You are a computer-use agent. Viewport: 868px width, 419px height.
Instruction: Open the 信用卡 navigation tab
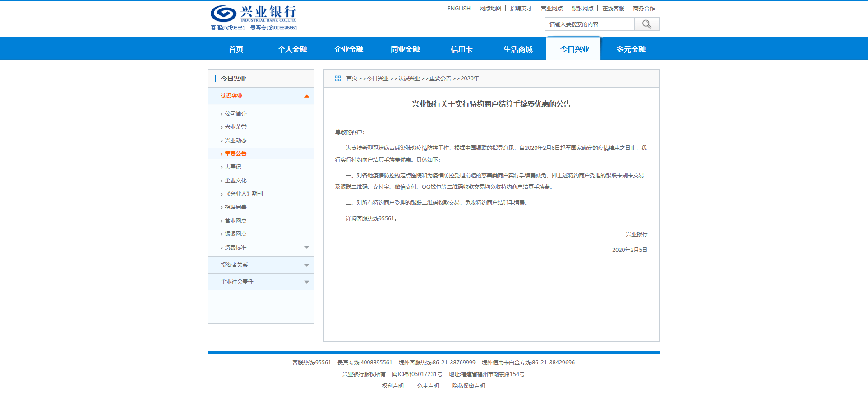click(462, 49)
